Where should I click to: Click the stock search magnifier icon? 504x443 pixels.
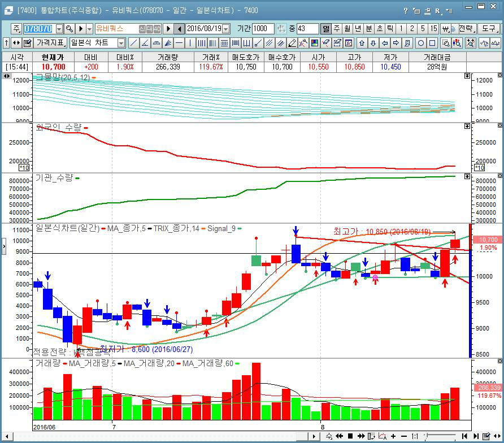click(69, 29)
